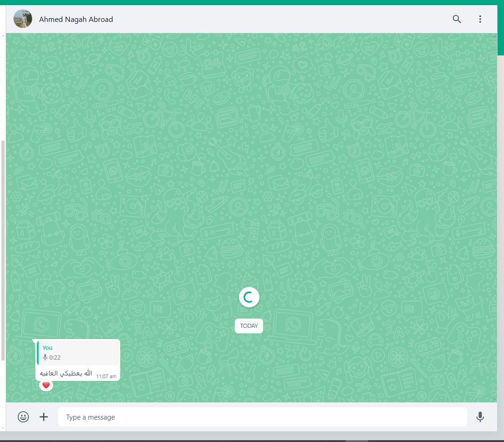Click the Ahmed Nagah Abroad contact name

pyautogui.click(x=76, y=19)
